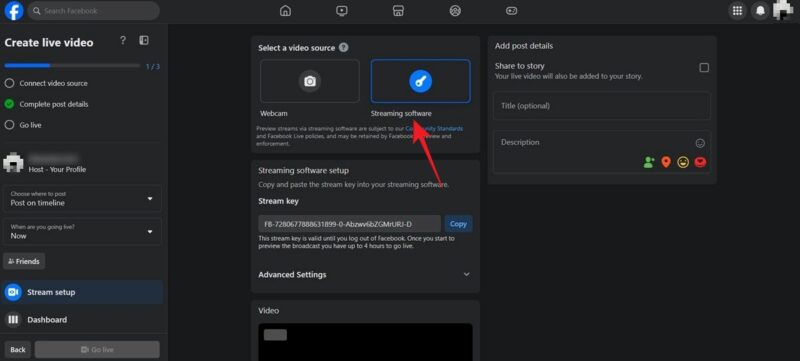This screenshot has height=361, width=800.
Task: Click the setup progress bar
Action: [x=72, y=66]
